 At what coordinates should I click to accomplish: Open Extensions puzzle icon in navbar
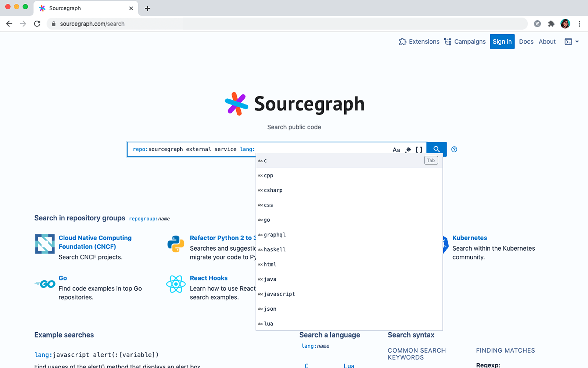pos(403,42)
